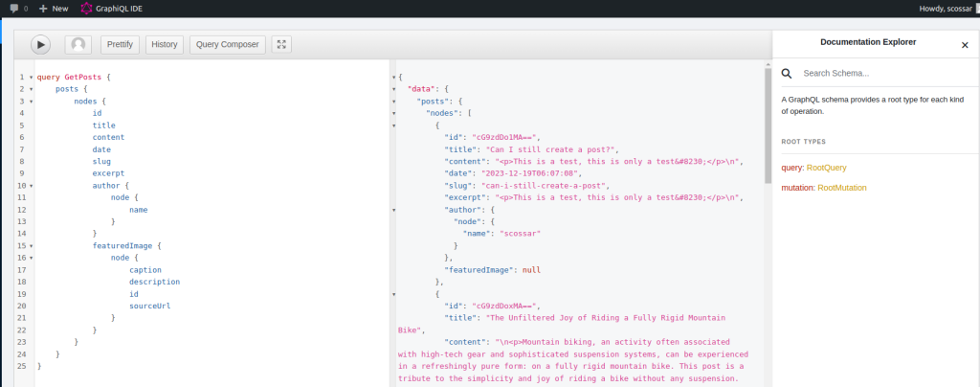Click the GraphiQL logo icon in admin bar
Image resolution: width=980 pixels, height=387 pixels.
click(x=86, y=9)
